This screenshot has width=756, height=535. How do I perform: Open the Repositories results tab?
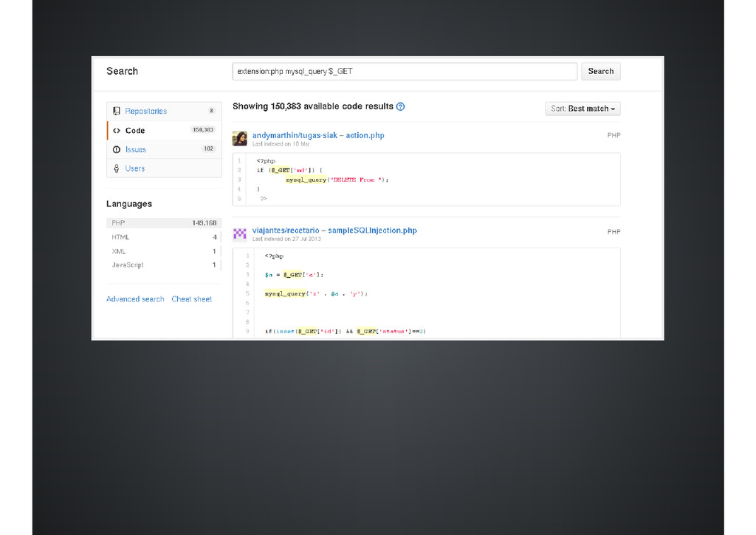pyautogui.click(x=164, y=111)
